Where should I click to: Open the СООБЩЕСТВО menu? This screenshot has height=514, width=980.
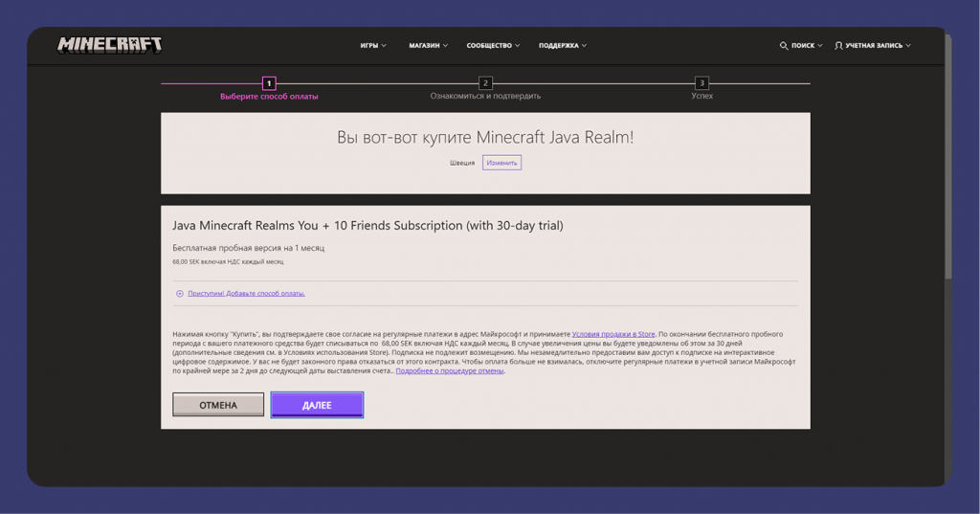coord(493,45)
